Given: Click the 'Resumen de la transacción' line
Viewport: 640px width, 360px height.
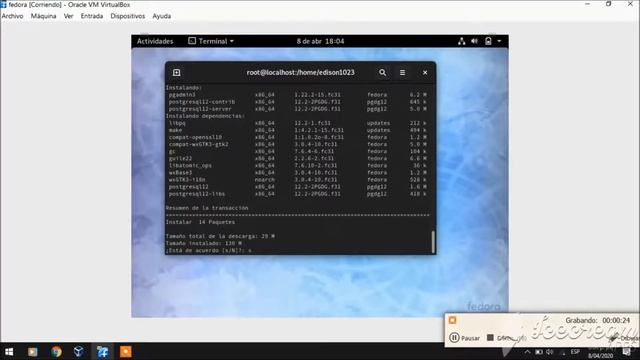Looking at the screenshot, I should 207,208.
